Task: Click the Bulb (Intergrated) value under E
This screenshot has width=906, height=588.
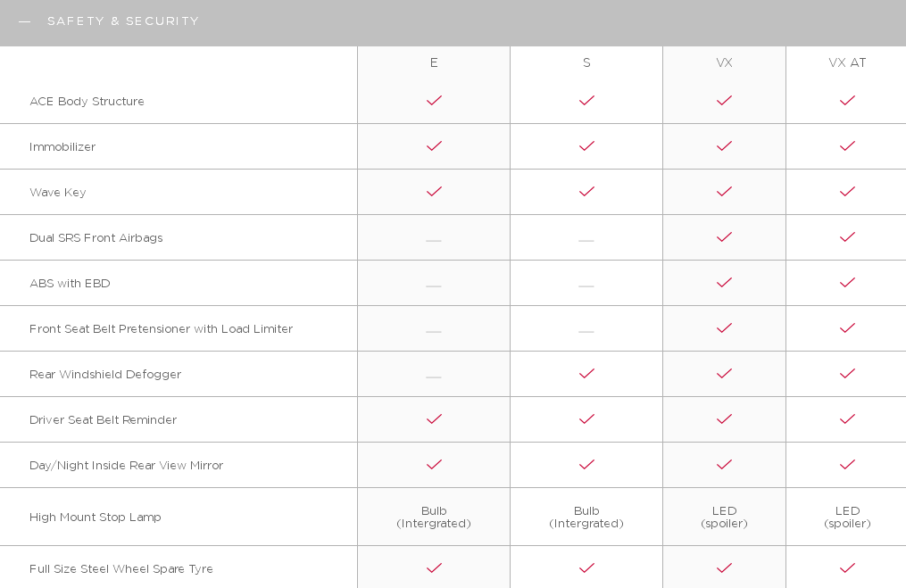Action: [434, 517]
